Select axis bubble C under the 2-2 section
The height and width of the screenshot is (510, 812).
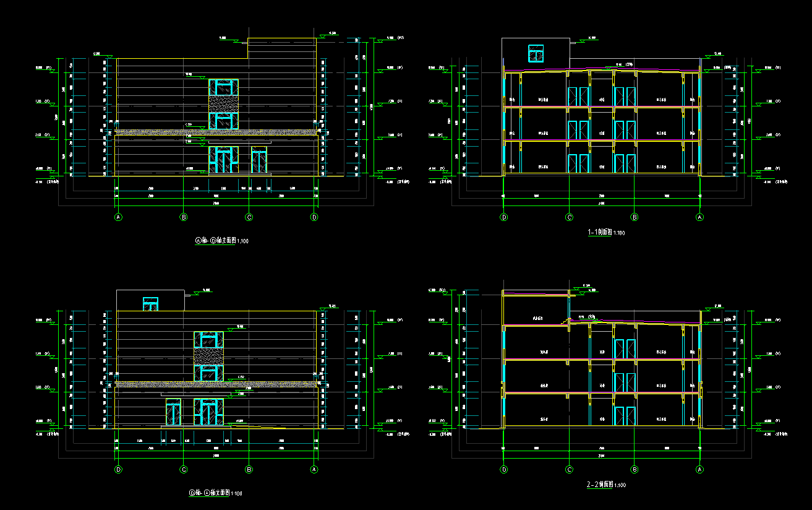point(569,470)
